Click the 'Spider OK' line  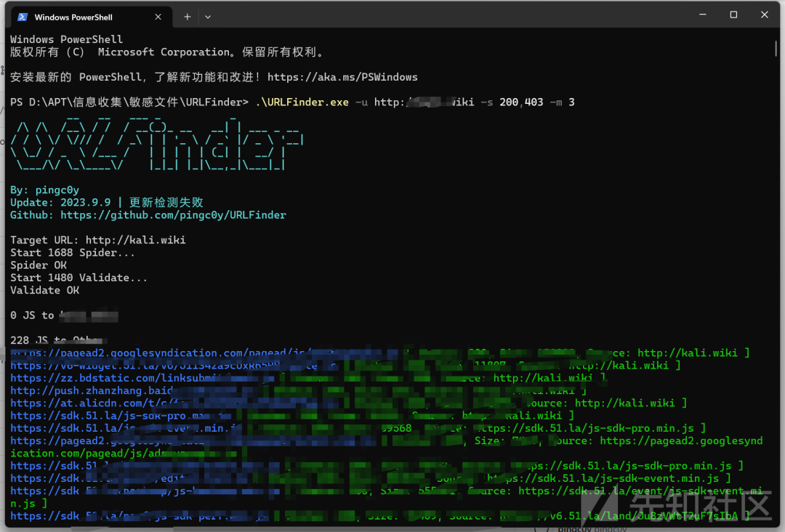[x=39, y=265]
